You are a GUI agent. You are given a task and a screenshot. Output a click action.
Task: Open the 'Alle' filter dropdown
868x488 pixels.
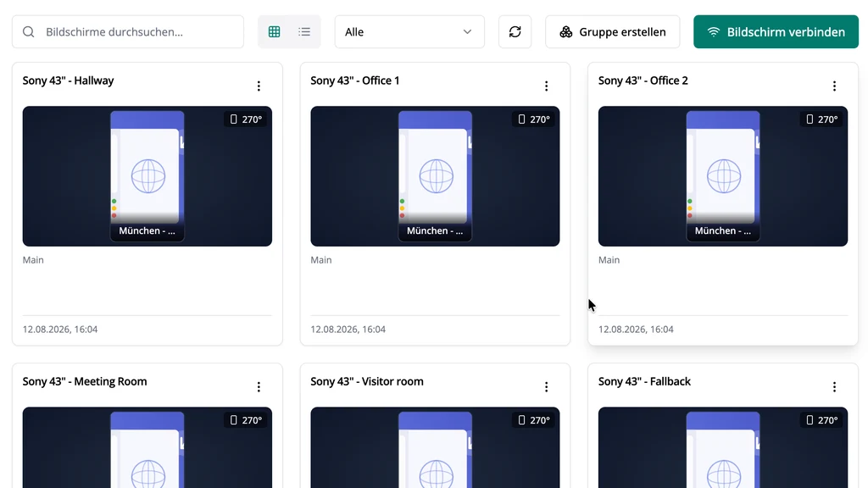(409, 31)
